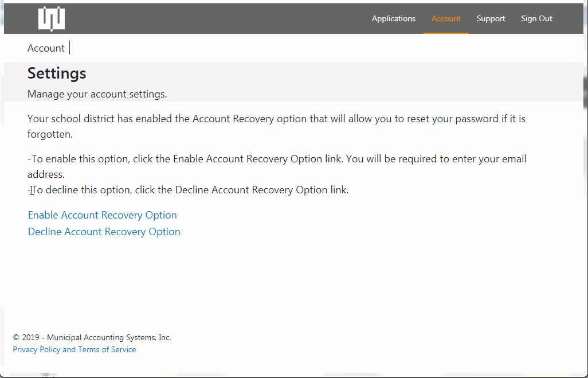
Task: Open the Applications menu item
Action: click(x=393, y=19)
